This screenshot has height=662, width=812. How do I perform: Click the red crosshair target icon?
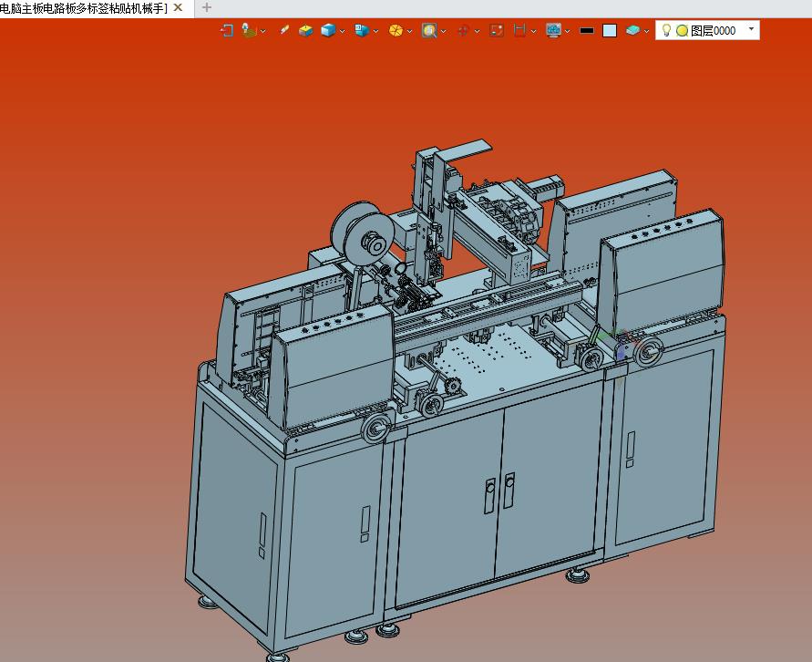(463, 31)
